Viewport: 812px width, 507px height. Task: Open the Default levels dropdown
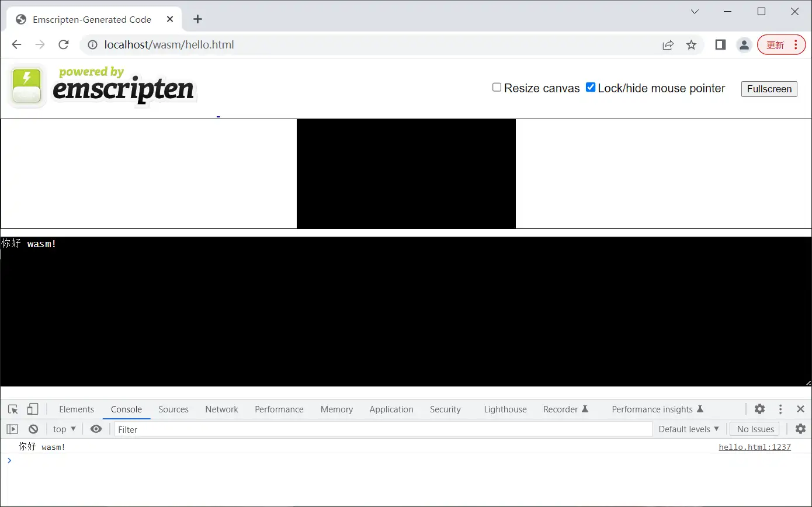pyautogui.click(x=689, y=429)
